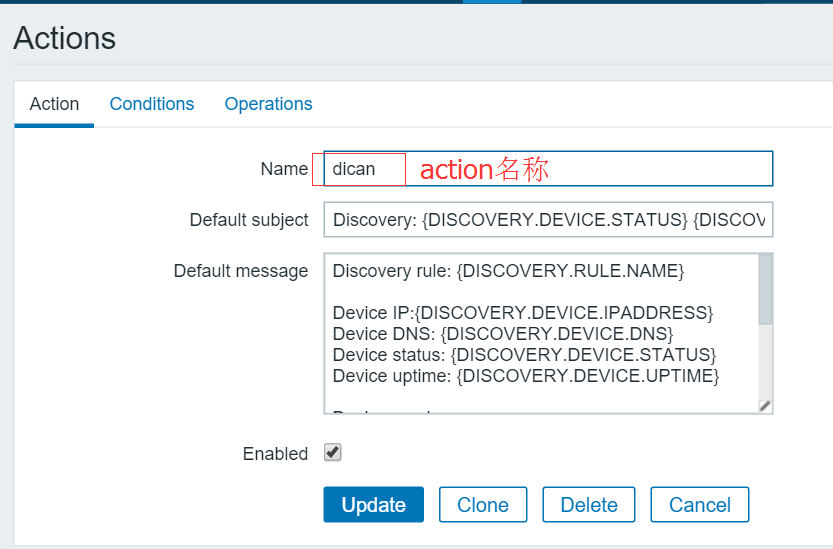833x549 pixels.
Task: Open the Operations tab
Action: (x=268, y=104)
